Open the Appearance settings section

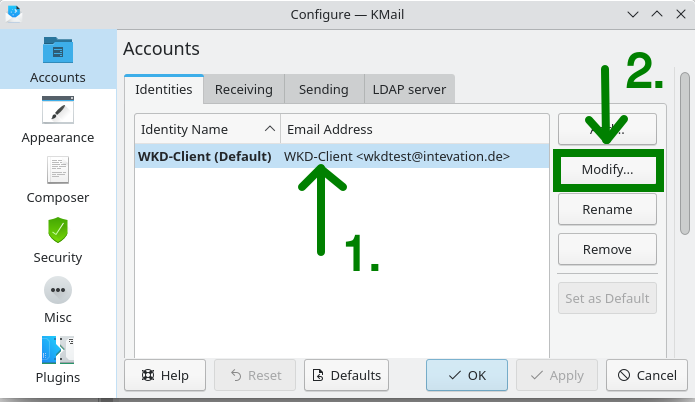[x=58, y=120]
